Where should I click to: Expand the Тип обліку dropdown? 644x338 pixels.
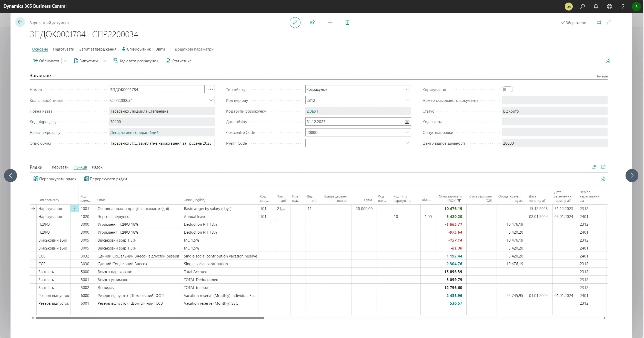coord(407,90)
